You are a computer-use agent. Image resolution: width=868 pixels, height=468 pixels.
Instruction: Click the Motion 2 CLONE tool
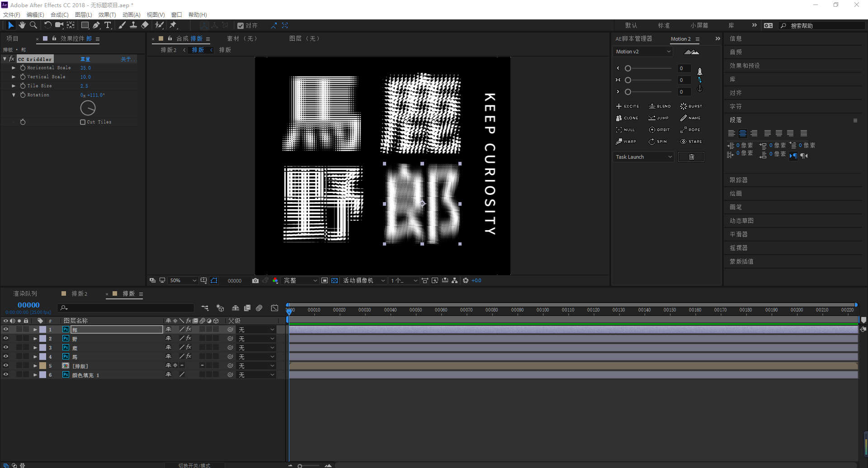[x=627, y=118]
